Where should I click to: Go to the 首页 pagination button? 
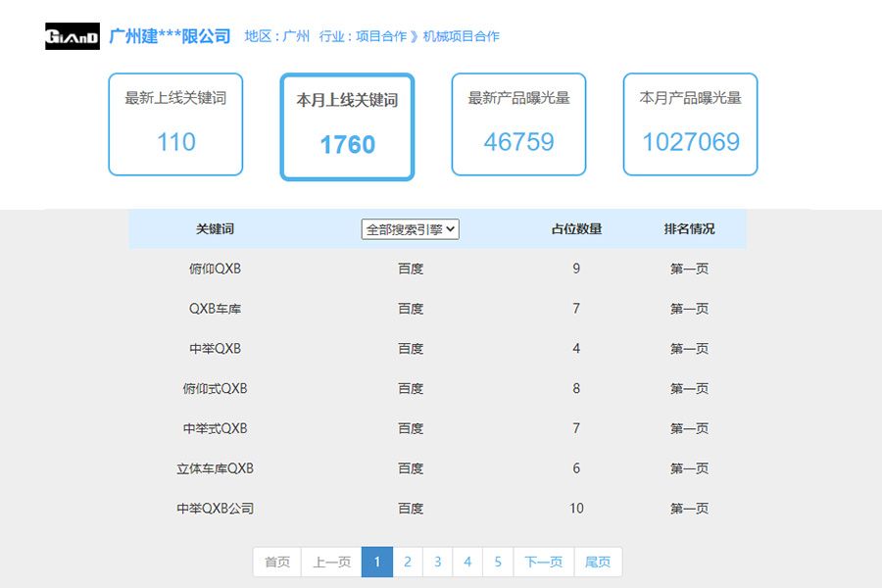point(276,562)
